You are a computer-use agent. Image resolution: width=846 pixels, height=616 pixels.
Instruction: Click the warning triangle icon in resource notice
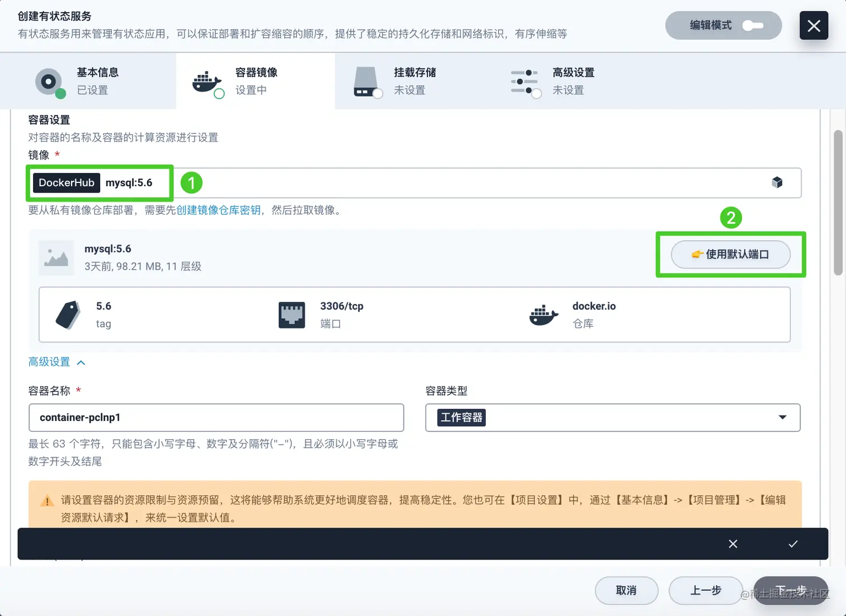[48, 500]
